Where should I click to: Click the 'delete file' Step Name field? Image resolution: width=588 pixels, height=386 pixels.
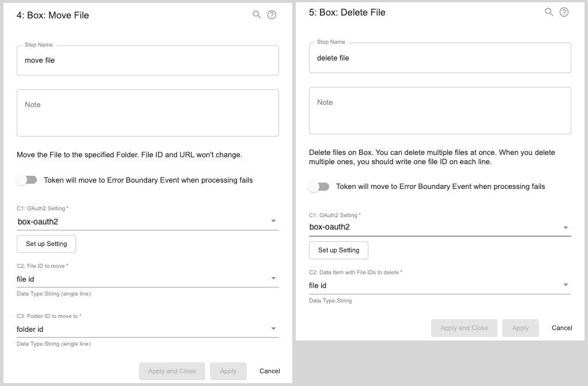pyautogui.click(x=440, y=58)
